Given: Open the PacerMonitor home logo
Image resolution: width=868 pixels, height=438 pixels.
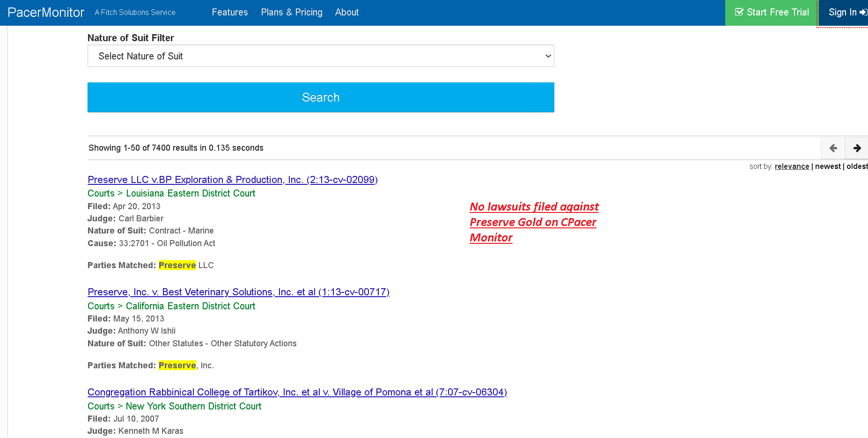Looking at the screenshot, I should [x=46, y=12].
